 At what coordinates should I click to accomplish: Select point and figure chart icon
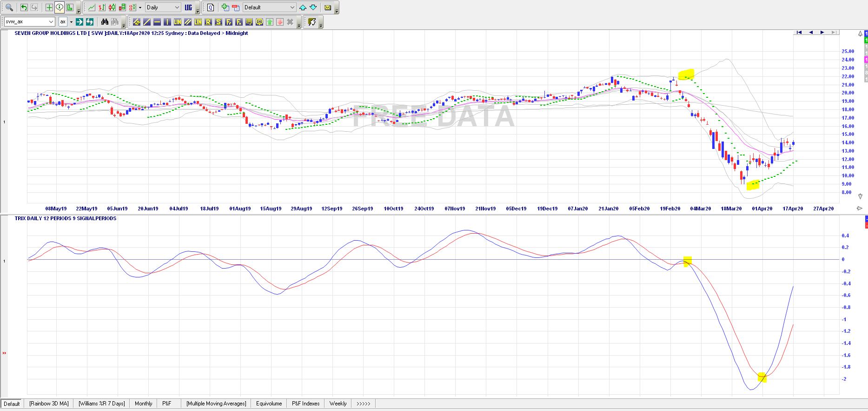click(133, 7)
